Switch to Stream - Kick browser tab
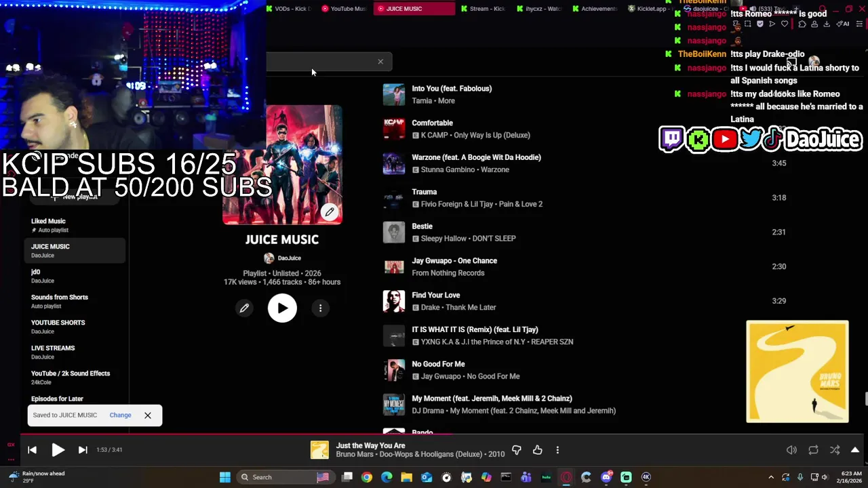The width and height of the screenshot is (868, 488). 483,9
